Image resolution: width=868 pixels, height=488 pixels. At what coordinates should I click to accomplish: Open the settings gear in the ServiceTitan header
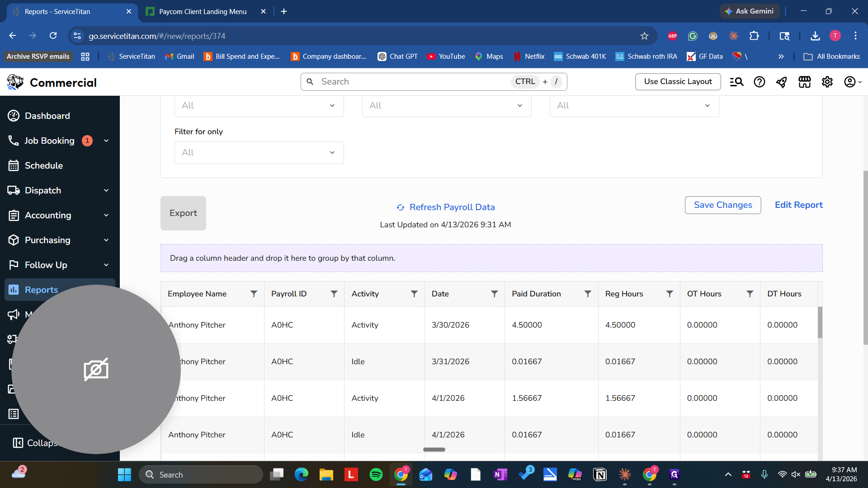(827, 82)
